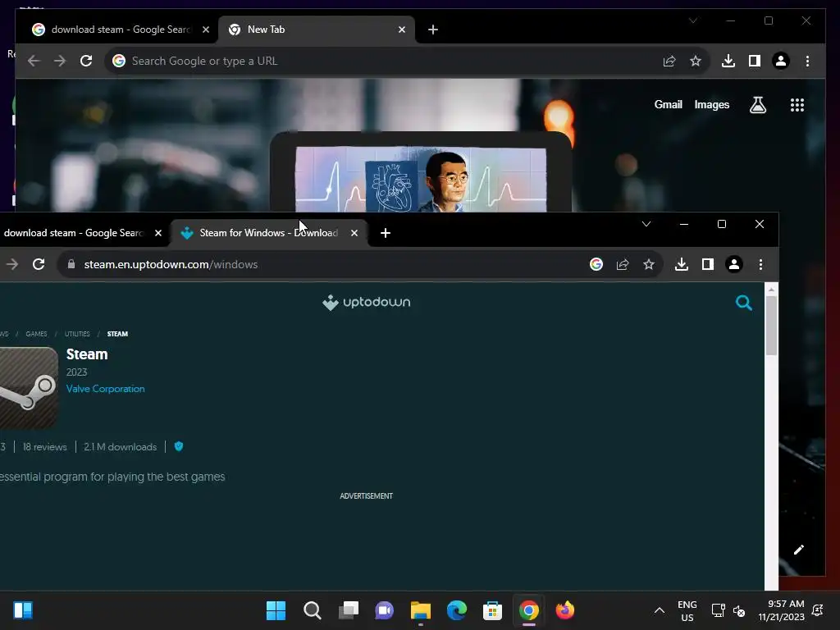This screenshot has height=630, width=840.
Task: Open three-dot Chrome menu in New Tab window
Action: tap(807, 61)
